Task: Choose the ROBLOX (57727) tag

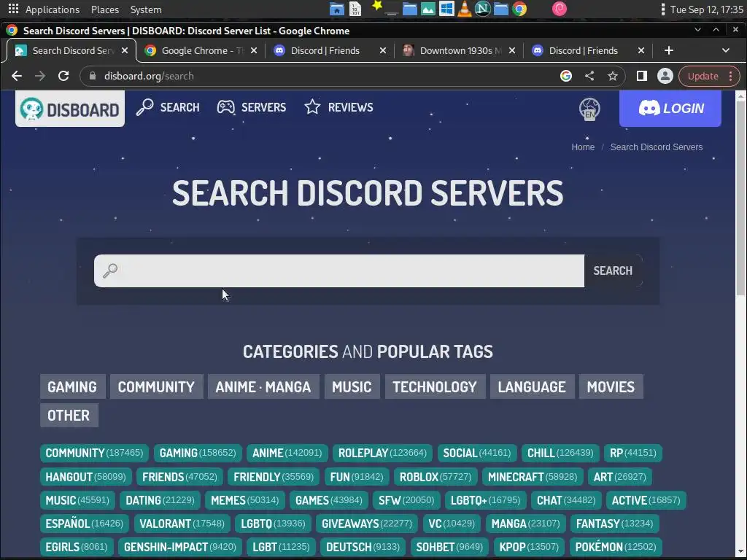Action: tap(436, 477)
